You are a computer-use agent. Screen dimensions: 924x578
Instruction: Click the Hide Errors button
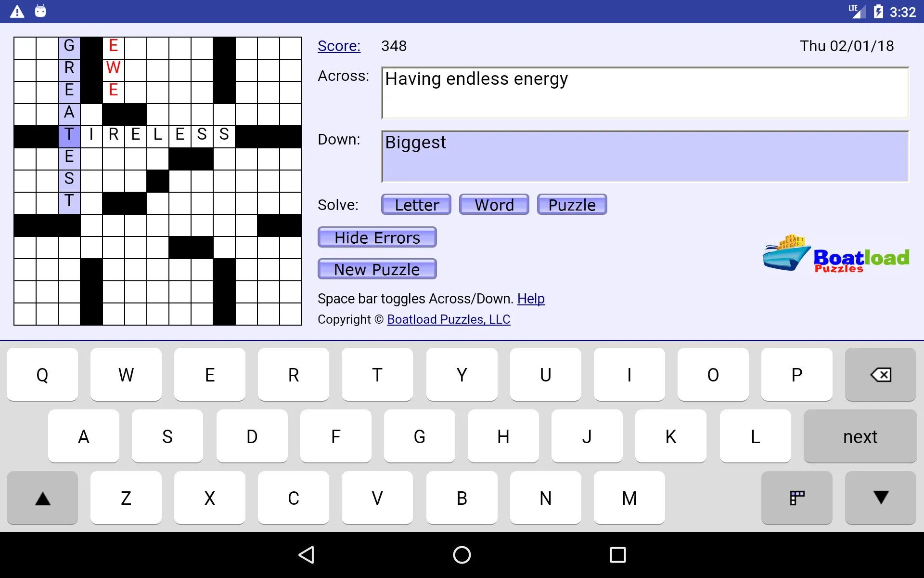tap(377, 237)
